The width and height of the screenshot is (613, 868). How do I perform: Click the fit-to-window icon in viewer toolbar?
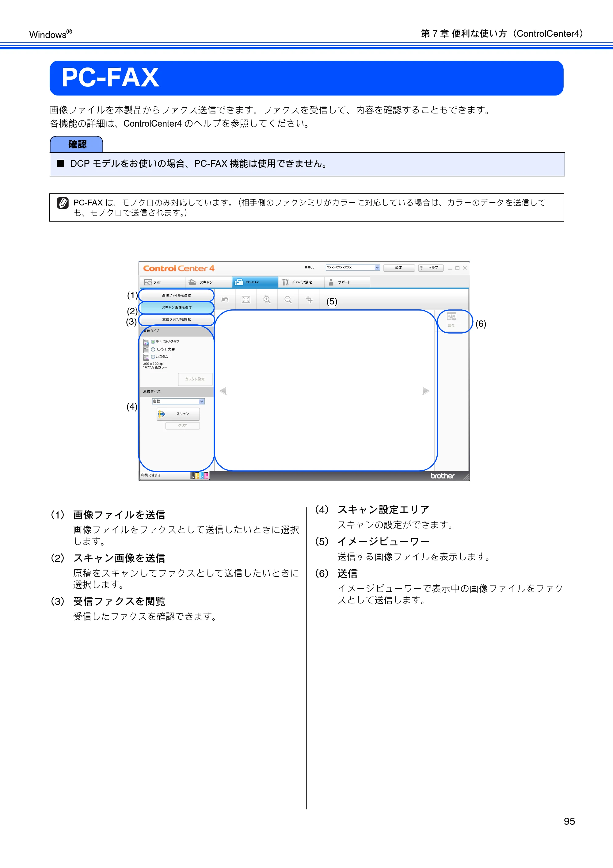click(x=246, y=300)
